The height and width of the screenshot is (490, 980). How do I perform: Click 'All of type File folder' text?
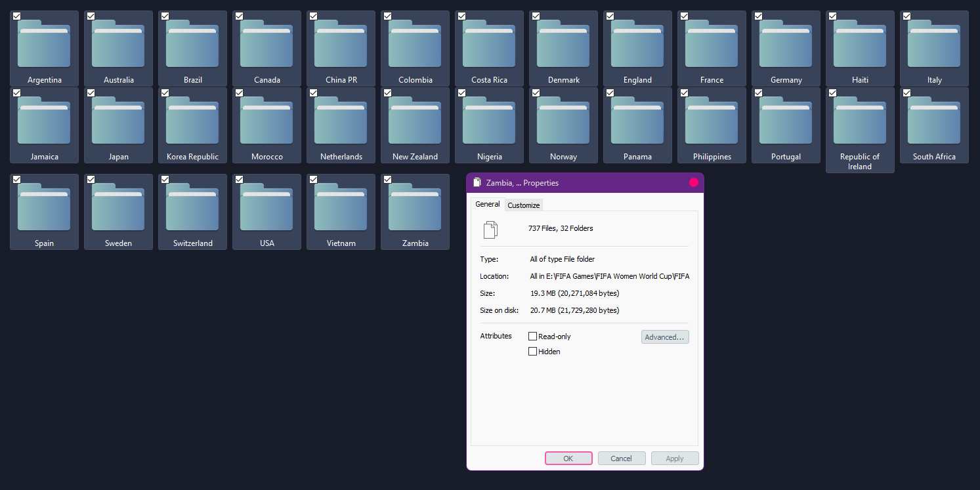point(563,259)
